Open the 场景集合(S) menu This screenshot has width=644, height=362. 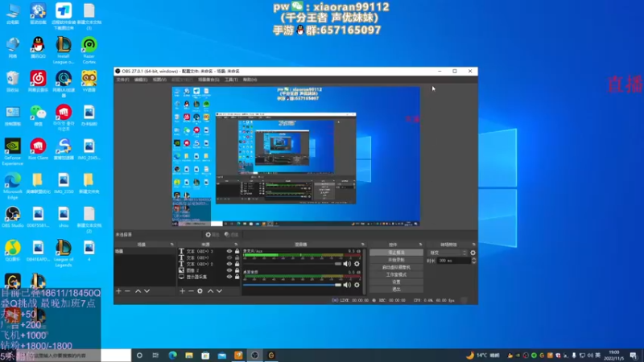[208, 80]
